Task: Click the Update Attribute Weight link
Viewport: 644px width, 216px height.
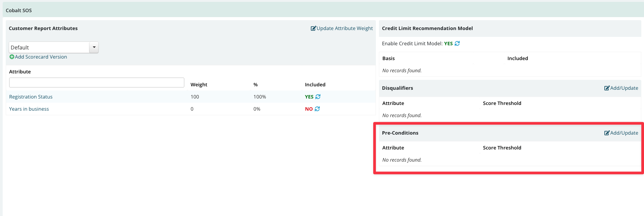Action: (x=345, y=29)
